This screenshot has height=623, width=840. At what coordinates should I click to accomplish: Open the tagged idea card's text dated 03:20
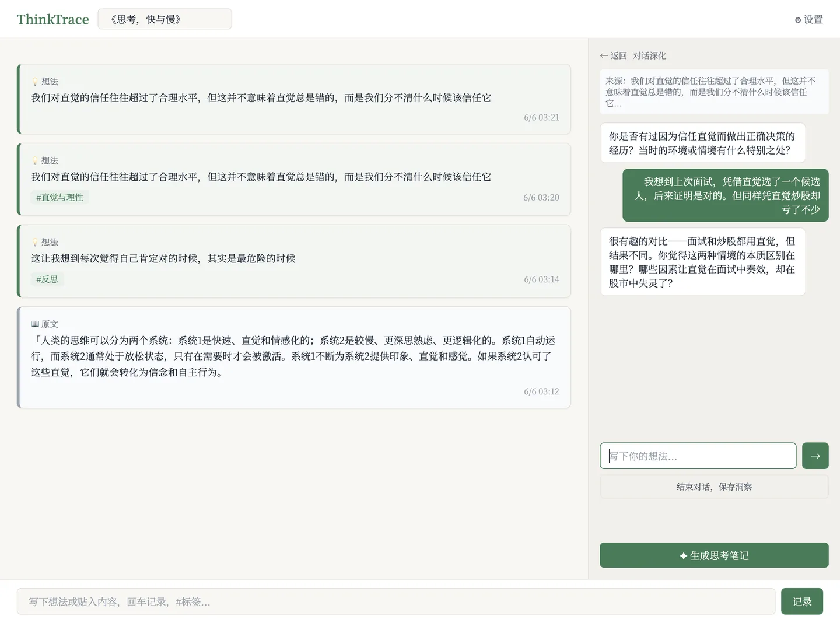point(261,177)
